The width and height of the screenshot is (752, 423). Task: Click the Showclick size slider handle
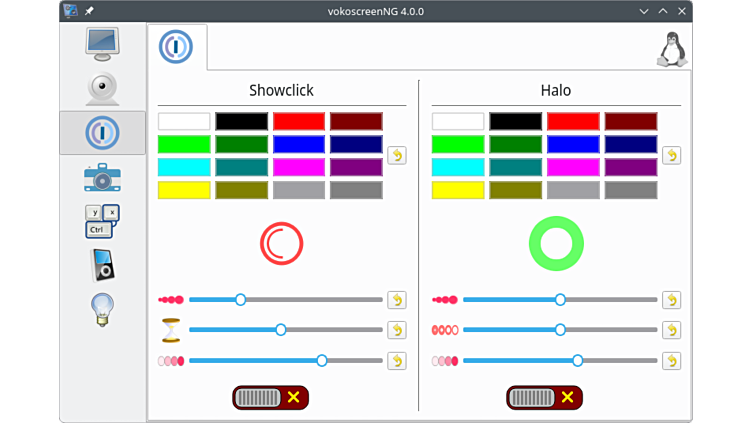coord(240,299)
